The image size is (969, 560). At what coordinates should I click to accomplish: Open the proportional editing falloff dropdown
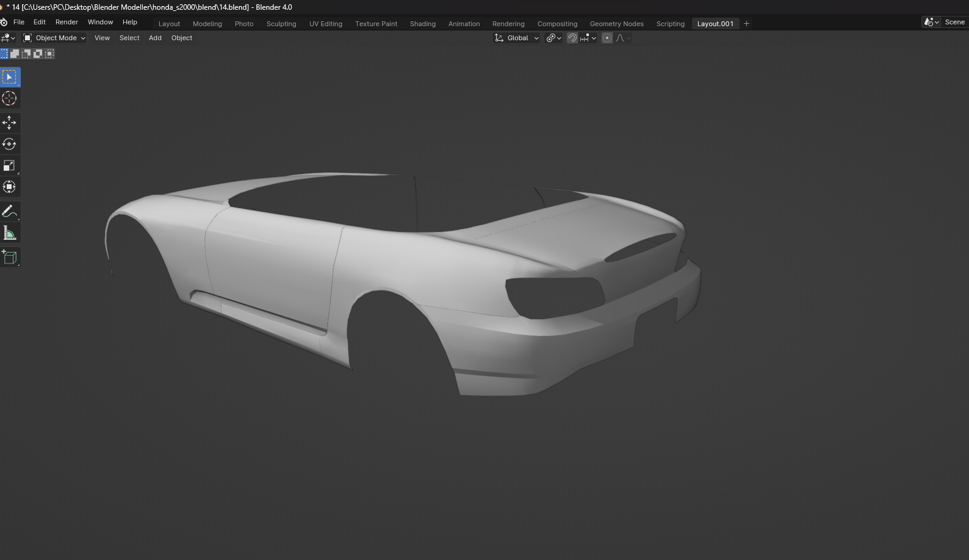pyautogui.click(x=623, y=38)
